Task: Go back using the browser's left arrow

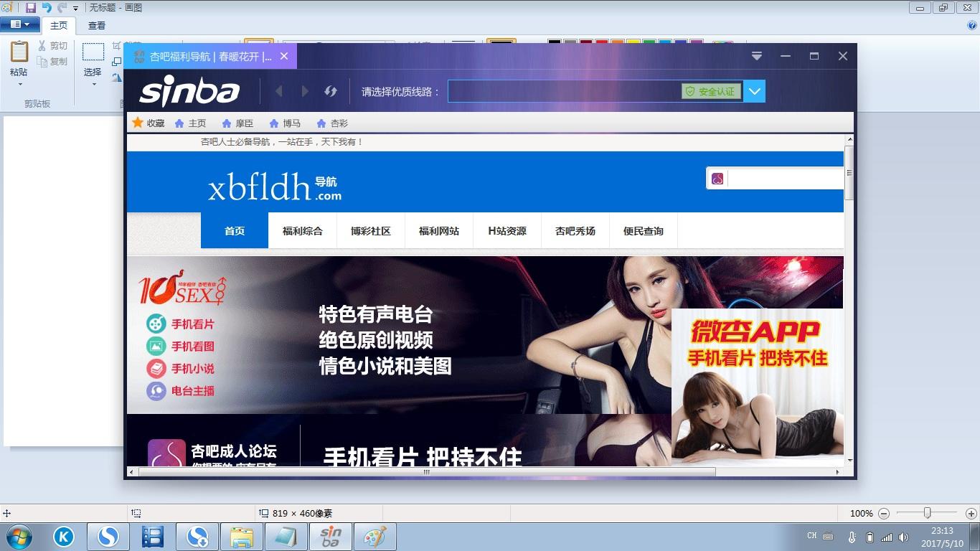Action: point(279,91)
